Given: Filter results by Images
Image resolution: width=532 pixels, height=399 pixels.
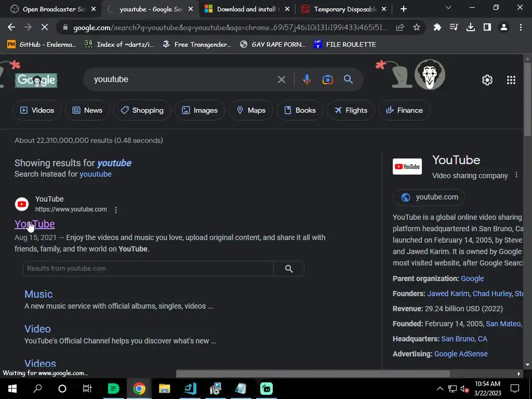Looking at the screenshot, I should (x=200, y=110).
